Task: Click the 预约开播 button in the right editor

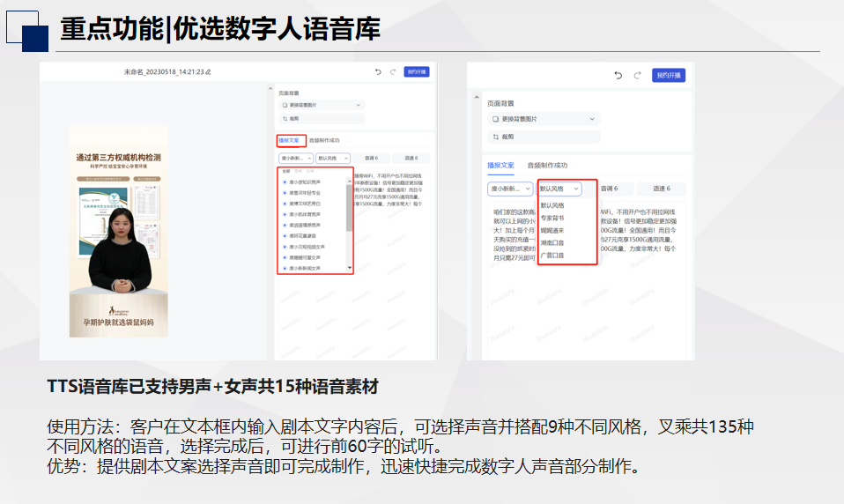Action: (669, 75)
